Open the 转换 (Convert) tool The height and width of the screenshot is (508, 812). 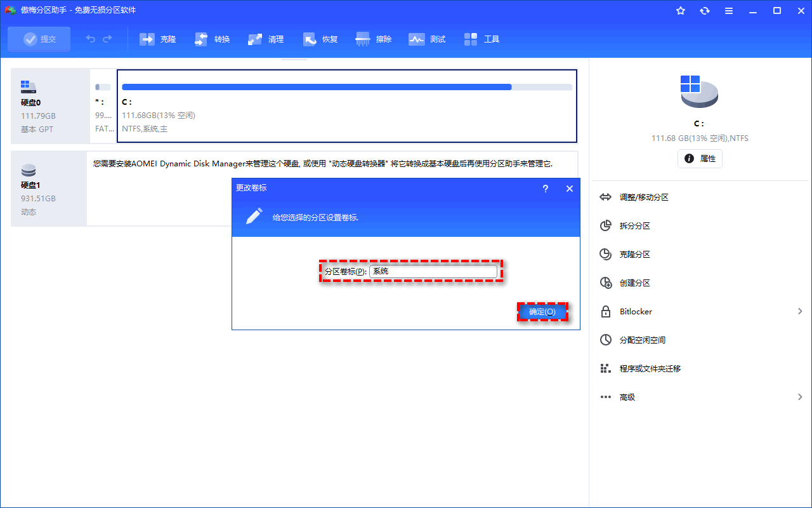(x=202, y=39)
